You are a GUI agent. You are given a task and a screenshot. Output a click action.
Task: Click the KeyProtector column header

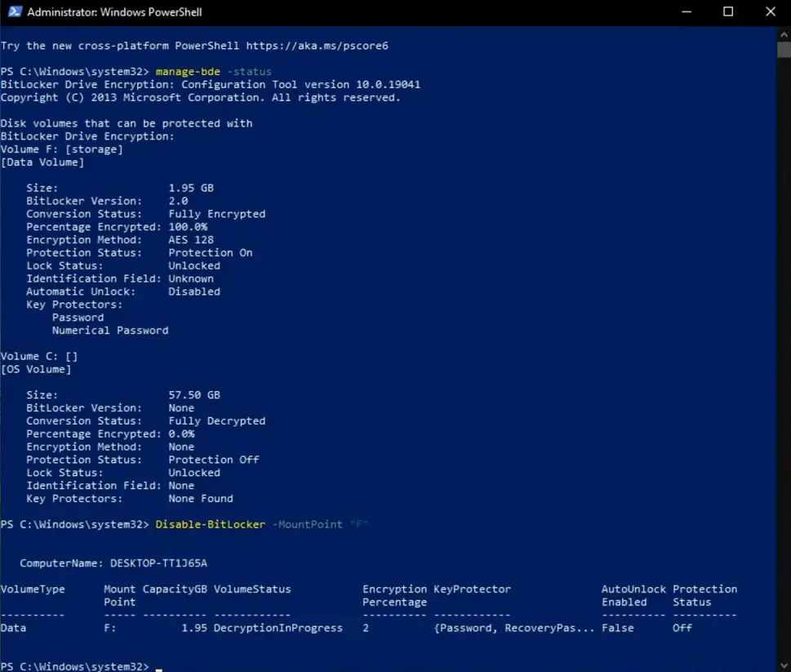point(472,590)
